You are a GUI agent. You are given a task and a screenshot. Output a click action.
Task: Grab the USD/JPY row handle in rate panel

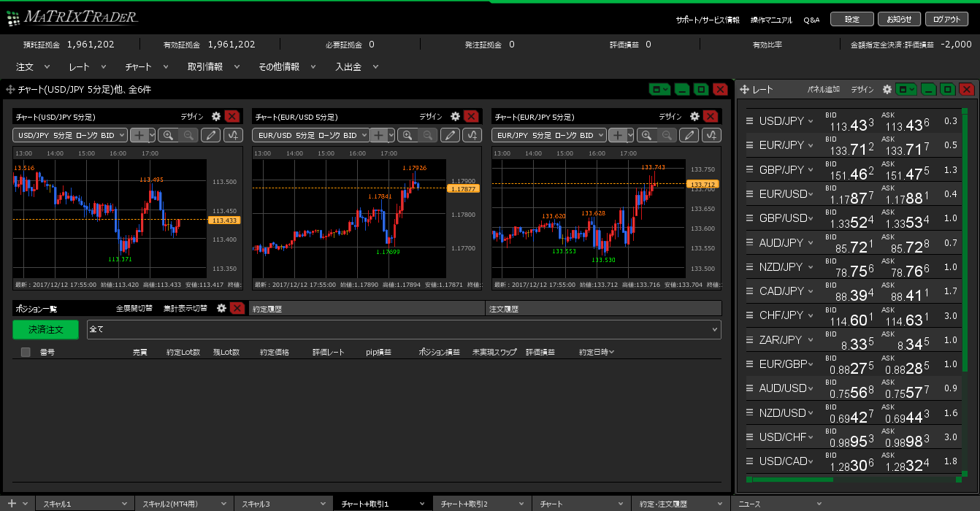749,121
